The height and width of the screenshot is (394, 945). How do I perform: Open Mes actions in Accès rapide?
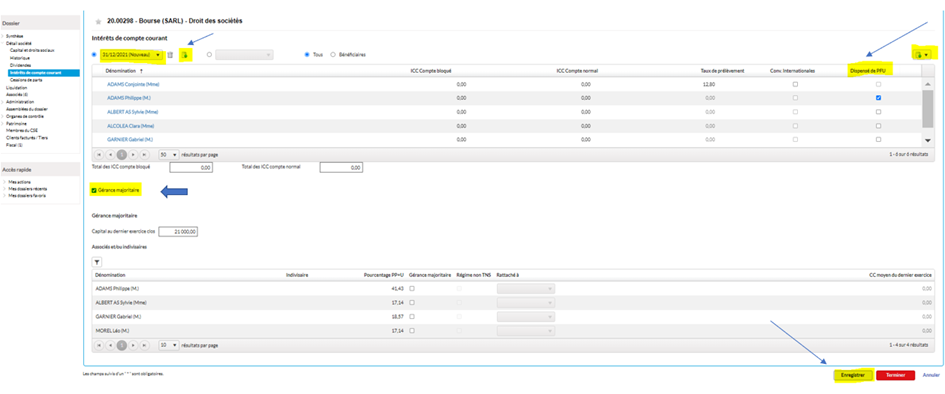click(20, 181)
